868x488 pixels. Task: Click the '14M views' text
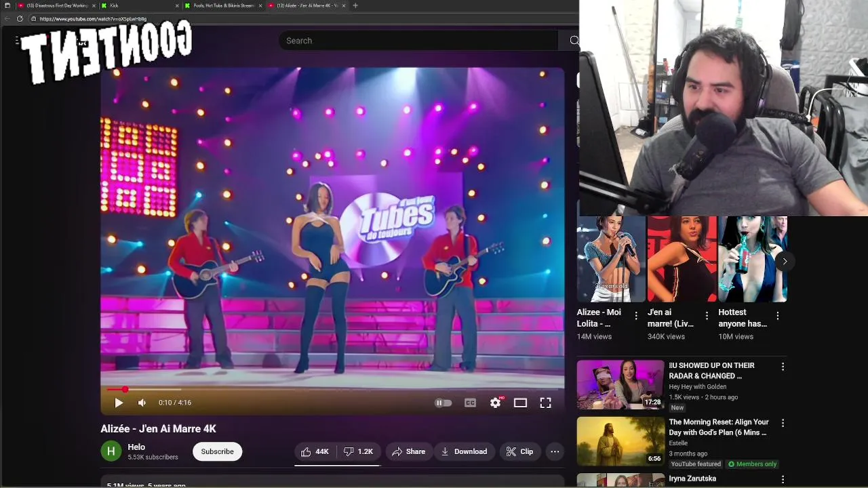tap(594, 336)
